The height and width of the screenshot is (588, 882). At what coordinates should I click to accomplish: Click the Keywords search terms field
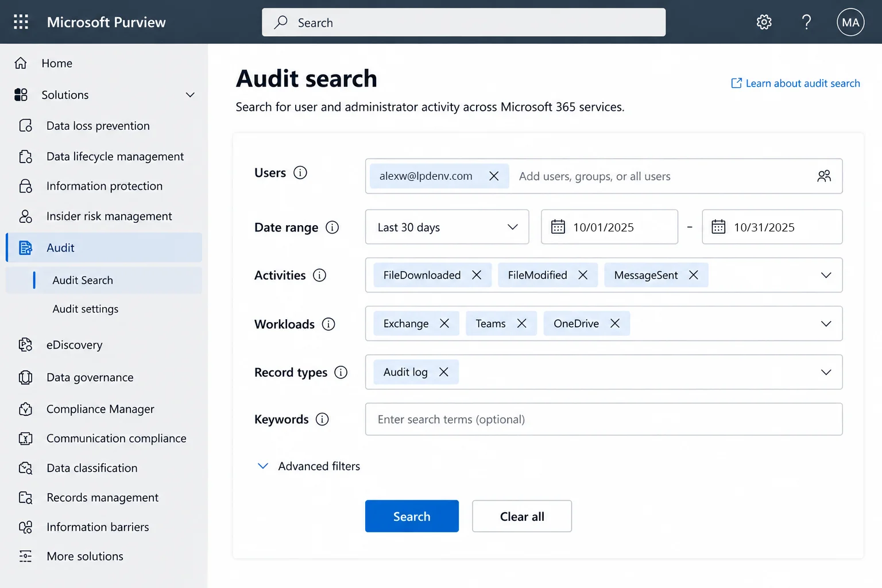604,419
